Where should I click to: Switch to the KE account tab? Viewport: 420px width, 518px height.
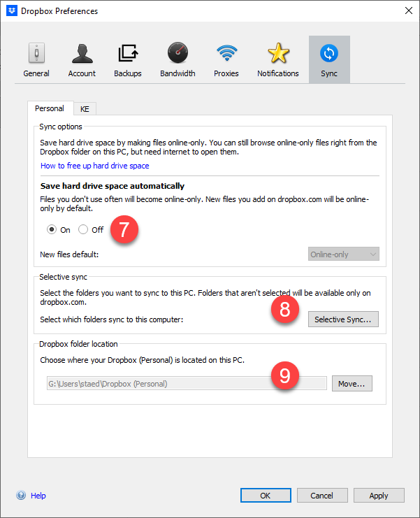click(x=85, y=109)
